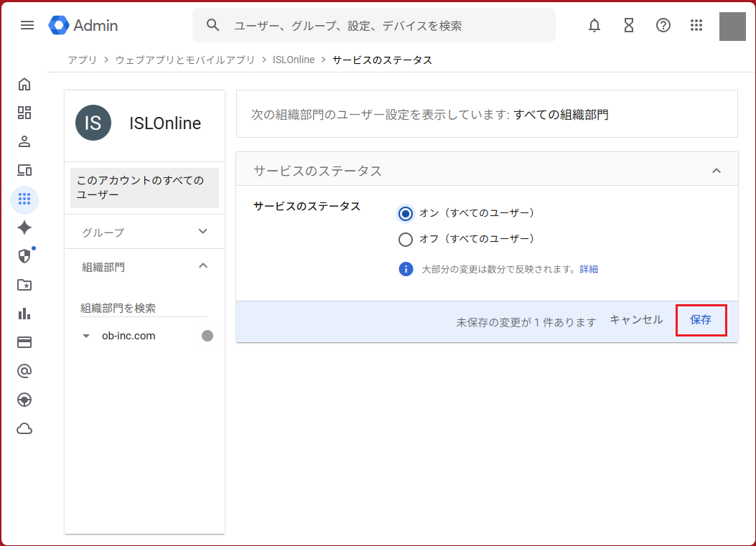This screenshot has height=546, width=756.
Task: Click 未保存の変更が 1 件あります message
Action: (526, 322)
